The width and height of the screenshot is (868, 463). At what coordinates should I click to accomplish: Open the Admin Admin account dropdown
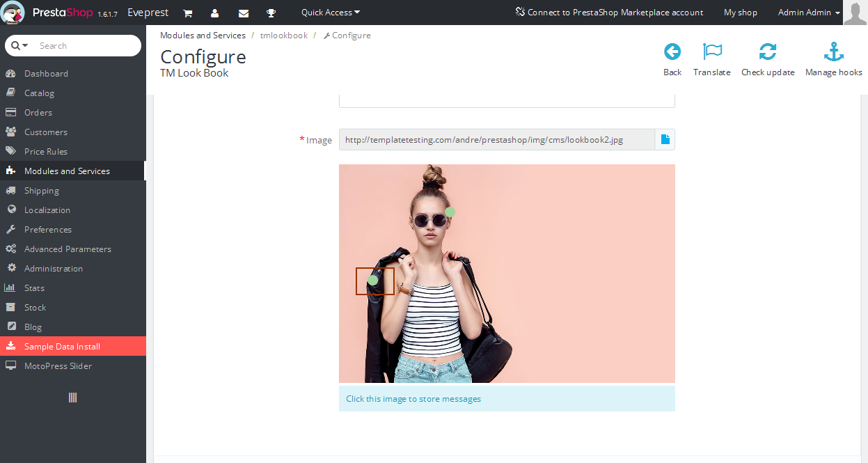point(809,13)
